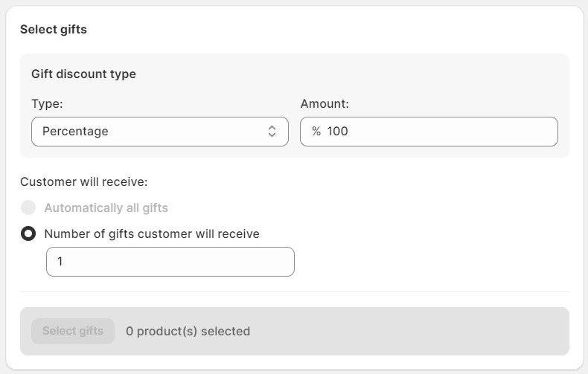Open the Type dropdown showing Percentage
The width and height of the screenshot is (588, 374).
click(x=159, y=132)
